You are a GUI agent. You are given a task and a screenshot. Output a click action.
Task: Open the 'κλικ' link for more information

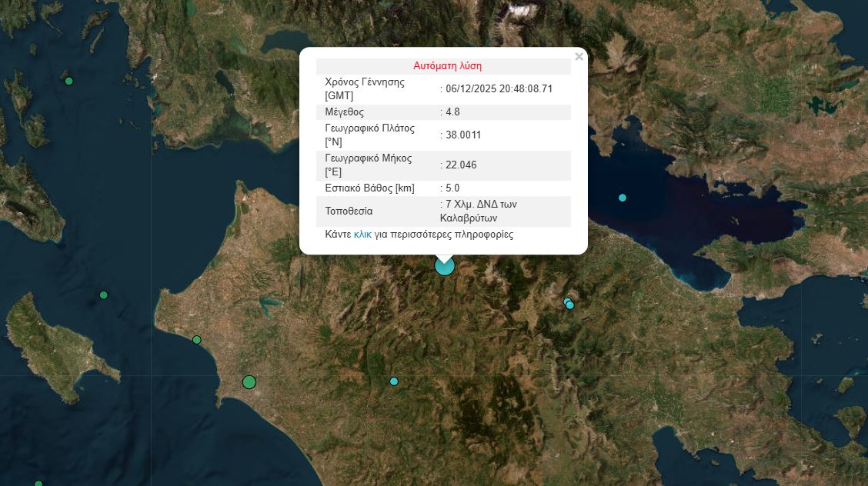coord(362,235)
